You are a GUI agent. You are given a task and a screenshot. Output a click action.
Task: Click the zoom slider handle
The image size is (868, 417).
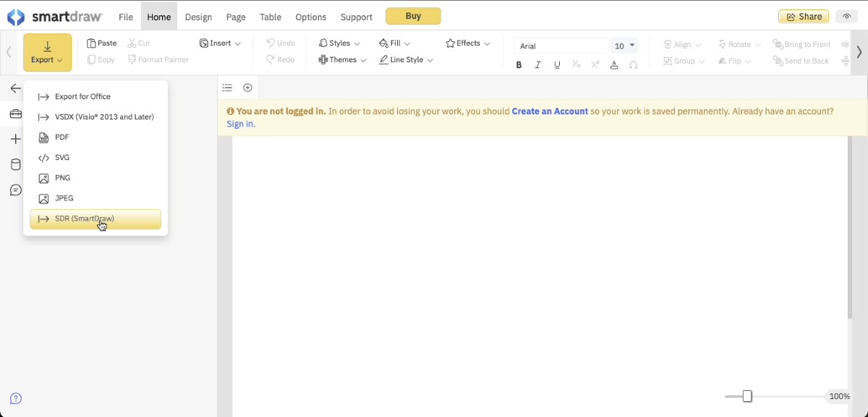[747, 396]
